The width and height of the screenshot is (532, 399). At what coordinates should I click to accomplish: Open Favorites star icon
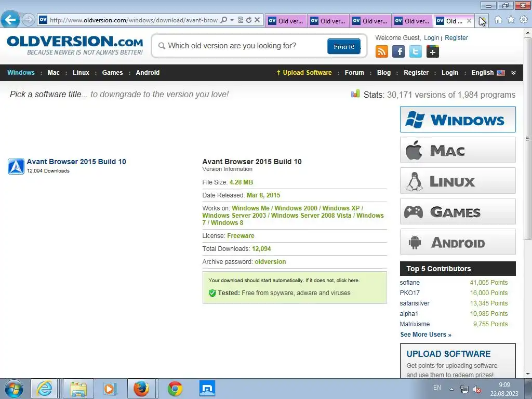(511, 20)
